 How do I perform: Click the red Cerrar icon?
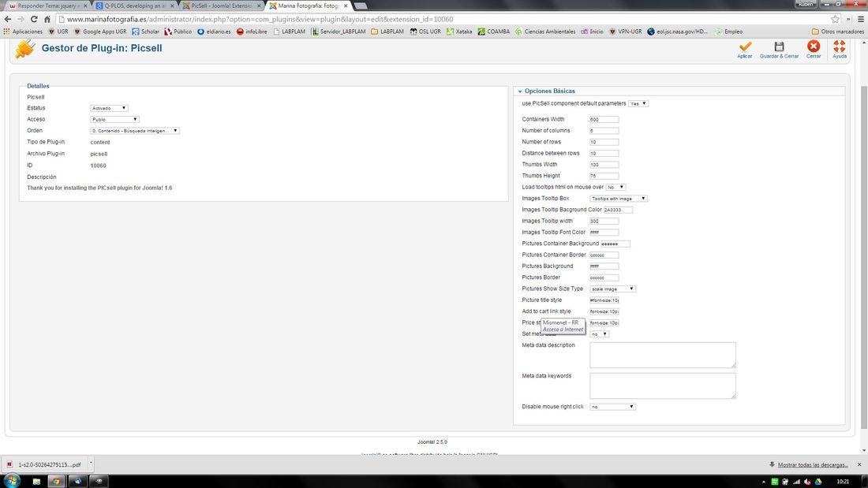point(814,46)
